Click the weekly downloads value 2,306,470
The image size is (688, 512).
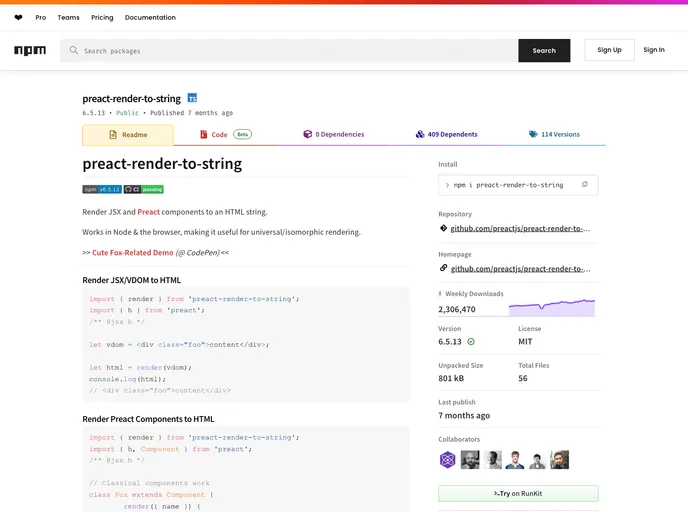click(x=457, y=309)
